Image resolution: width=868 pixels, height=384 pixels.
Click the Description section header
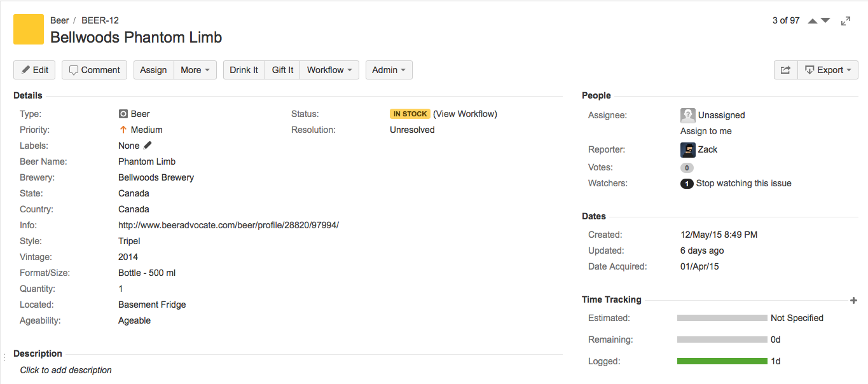click(38, 353)
